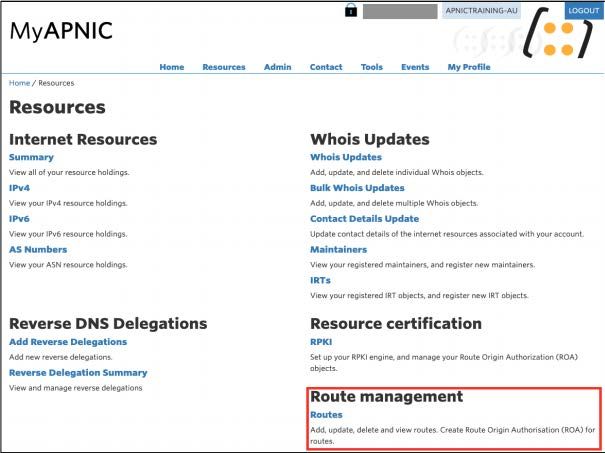The width and height of the screenshot is (605, 453).
Task: Click 'View your IPv4 resource holdings.' text
Action: pos(68,203)
